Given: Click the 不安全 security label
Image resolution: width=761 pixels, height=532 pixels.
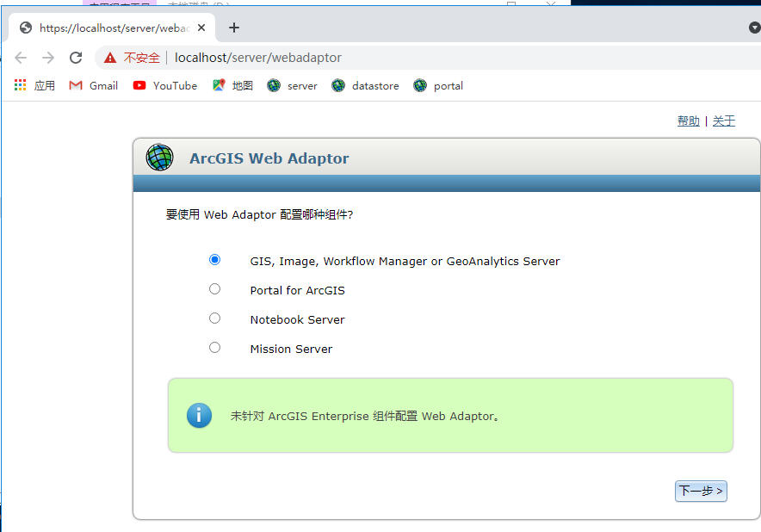Looking at the screenshot, I should 142,58.
